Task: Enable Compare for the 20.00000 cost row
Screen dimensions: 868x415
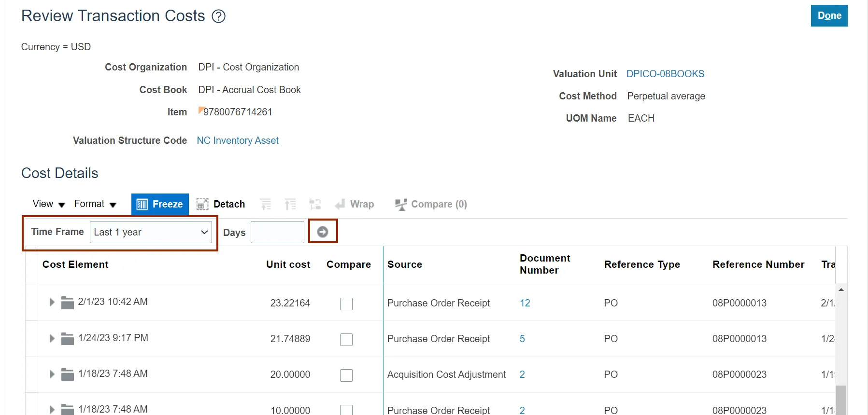Action: 346,375
